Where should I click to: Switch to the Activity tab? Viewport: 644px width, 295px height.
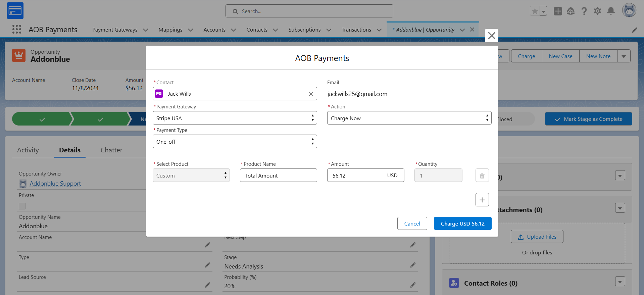(28, 150)
